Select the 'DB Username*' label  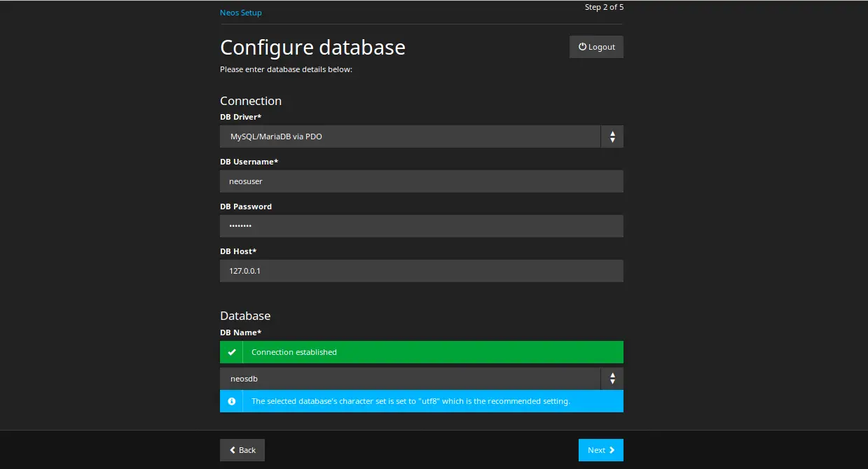click(x=249, y=162)
